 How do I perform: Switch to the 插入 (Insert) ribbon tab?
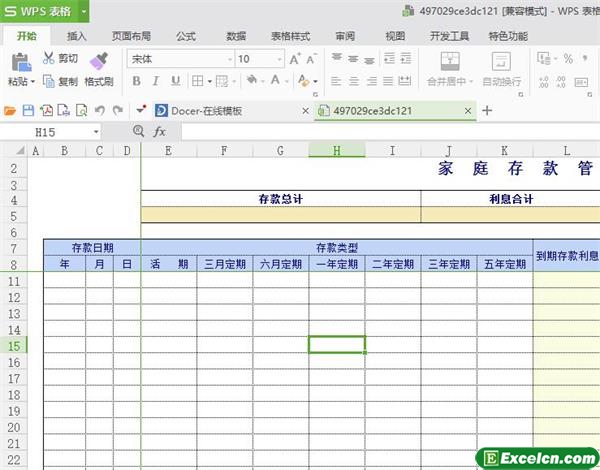(x=76, y=36)
